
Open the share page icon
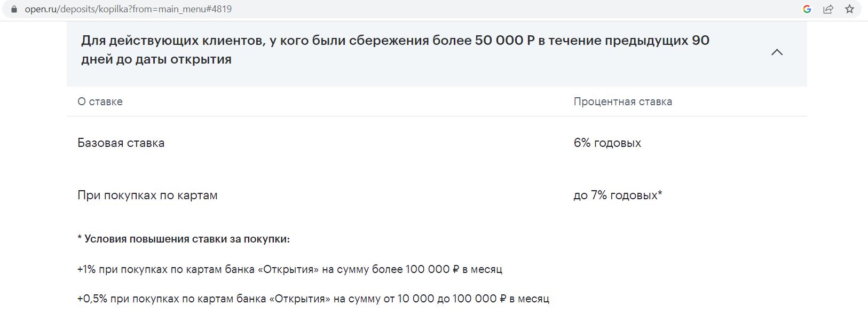tap(828, 9)
